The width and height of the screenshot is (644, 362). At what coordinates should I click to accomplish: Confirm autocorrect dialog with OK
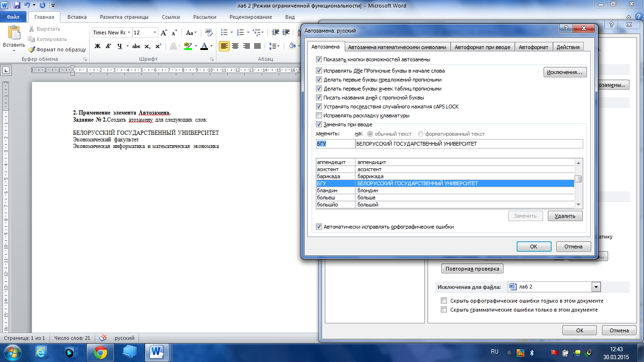[534, 247]
